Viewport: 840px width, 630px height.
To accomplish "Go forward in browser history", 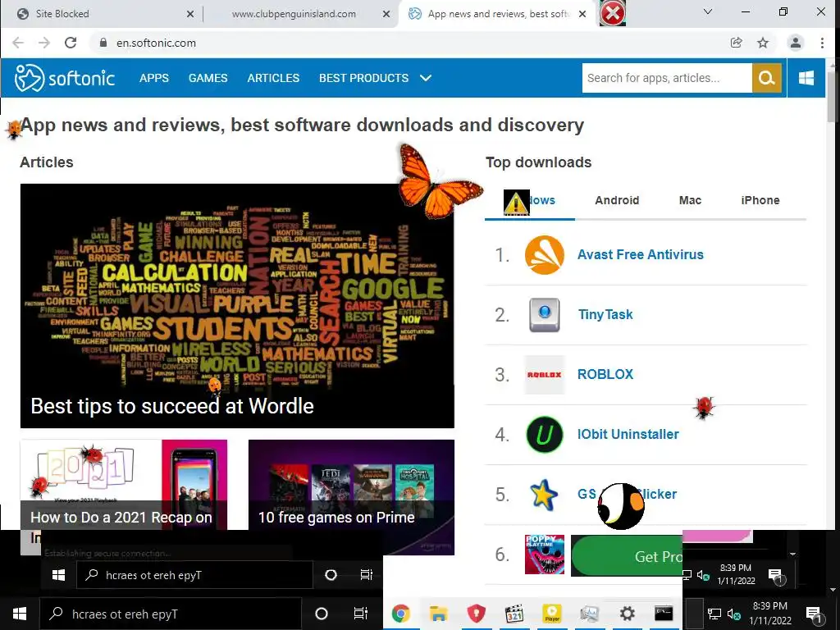I will click(x=44, y=43).
